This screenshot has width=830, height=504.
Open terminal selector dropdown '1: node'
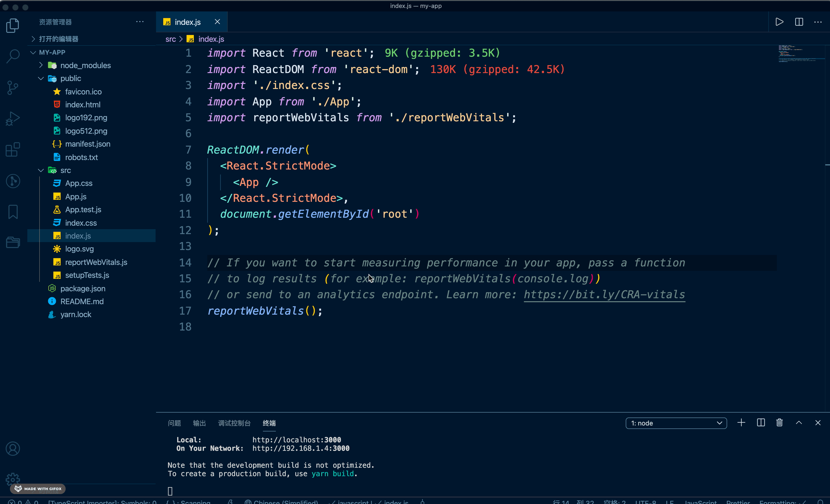point(676,423)
